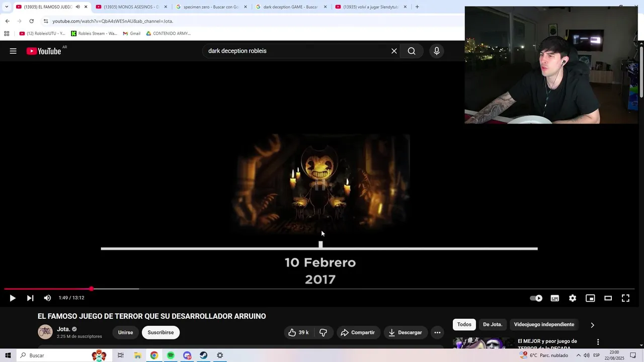Open Steam from the taskbar
644x362 pixels.
coord(203,355)
